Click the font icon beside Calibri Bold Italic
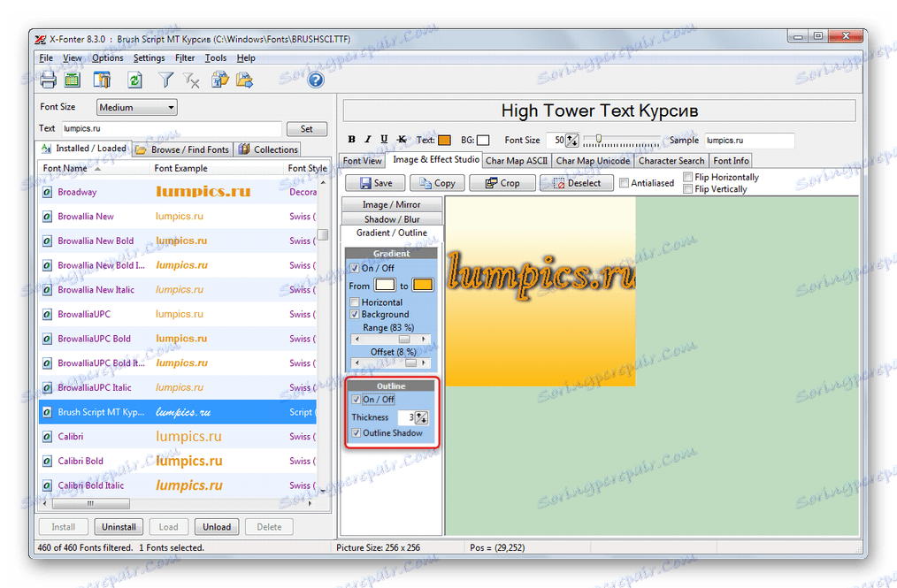The image size is (897, 588). click(x=48, y=485)
